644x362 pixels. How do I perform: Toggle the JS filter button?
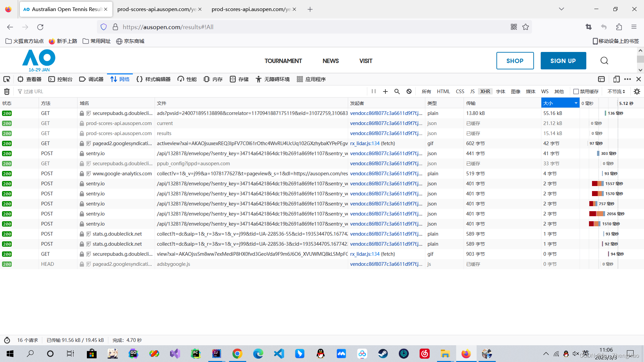click(472, 92)
